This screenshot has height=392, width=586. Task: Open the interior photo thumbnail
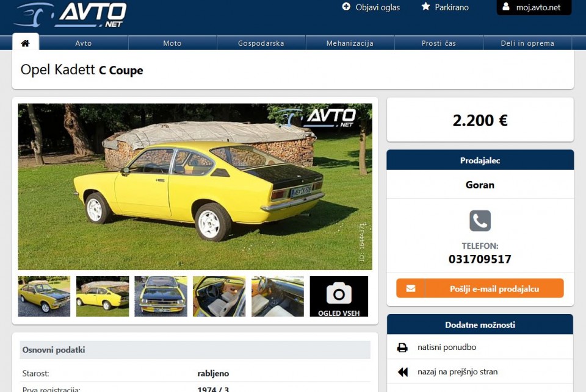coord(220,296)
